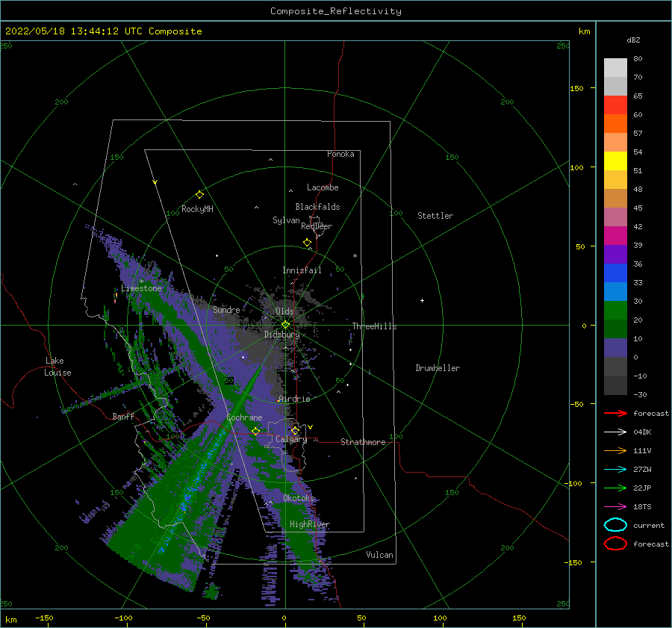Screen dimensions: 672x628
Task: Select the 54 dBZ yellow swatch
Action: click(x=615, y=161)
